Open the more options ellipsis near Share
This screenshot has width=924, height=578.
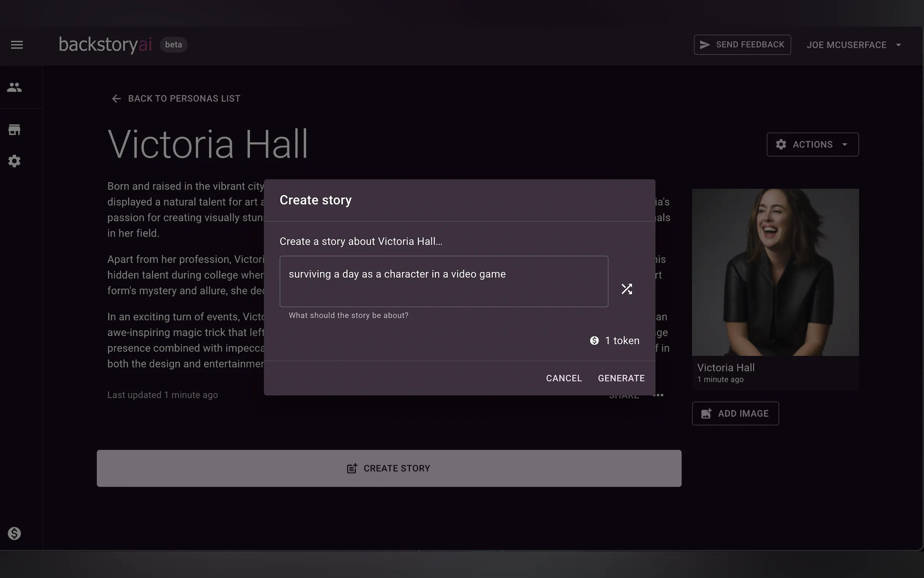(657, 395)
